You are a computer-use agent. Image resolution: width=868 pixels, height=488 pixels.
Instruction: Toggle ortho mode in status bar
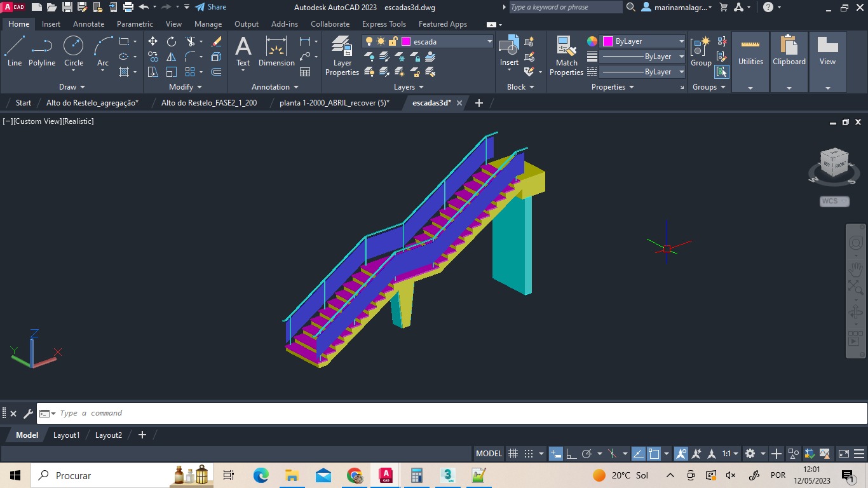(x=571, y=454)
